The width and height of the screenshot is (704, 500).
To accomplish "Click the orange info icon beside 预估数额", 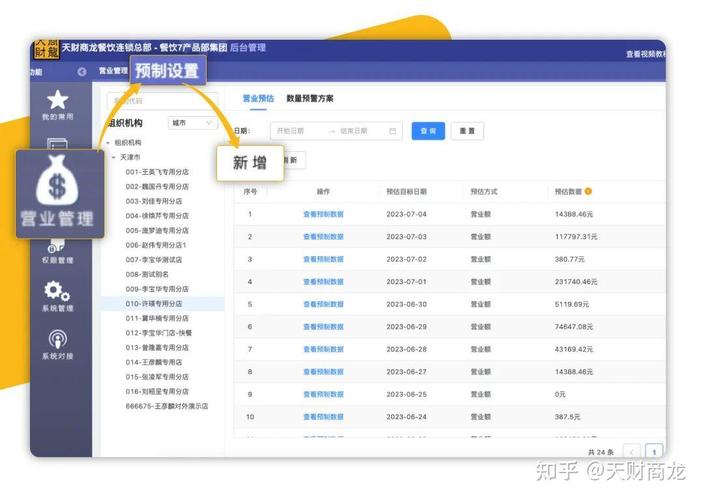I will point(588,191).
